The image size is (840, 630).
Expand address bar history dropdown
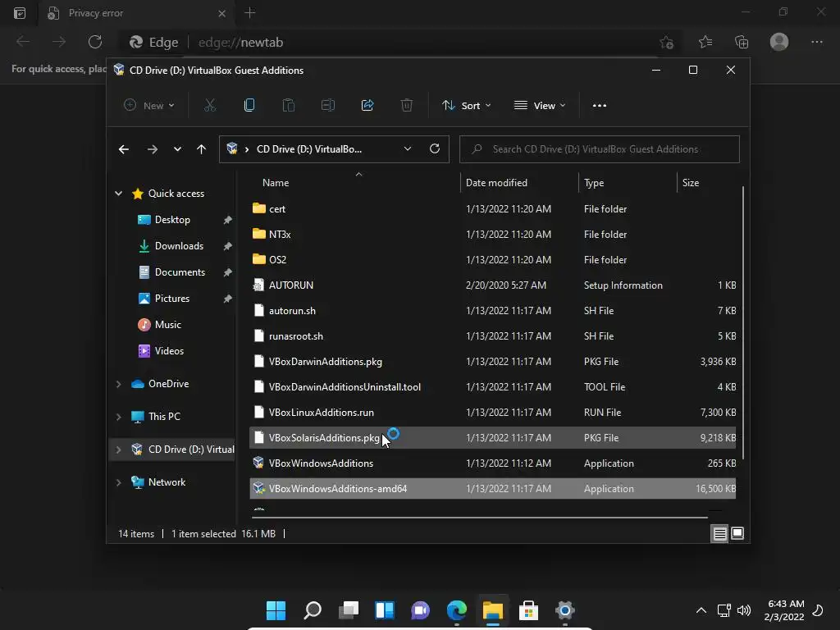(x=408, y=149)
